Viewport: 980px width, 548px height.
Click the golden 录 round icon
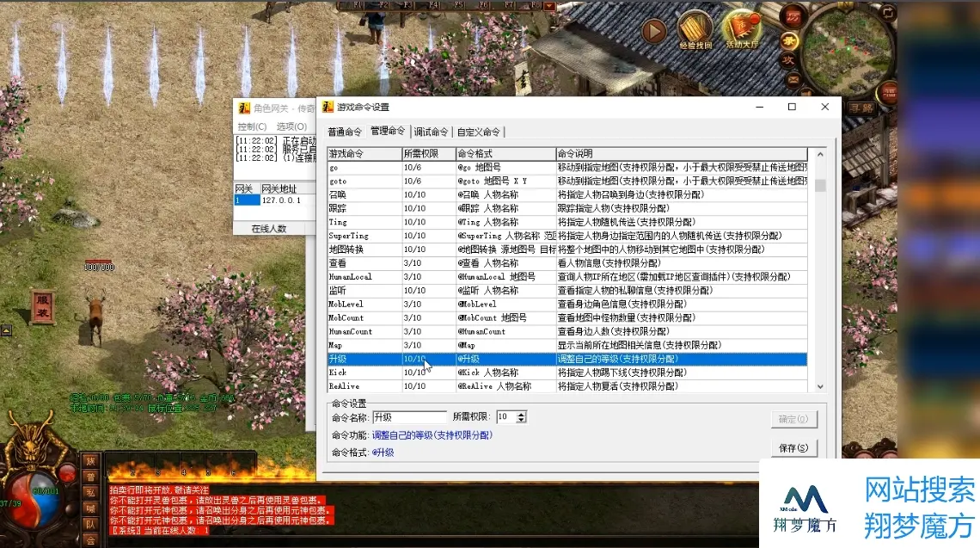(x=790, y=42)
